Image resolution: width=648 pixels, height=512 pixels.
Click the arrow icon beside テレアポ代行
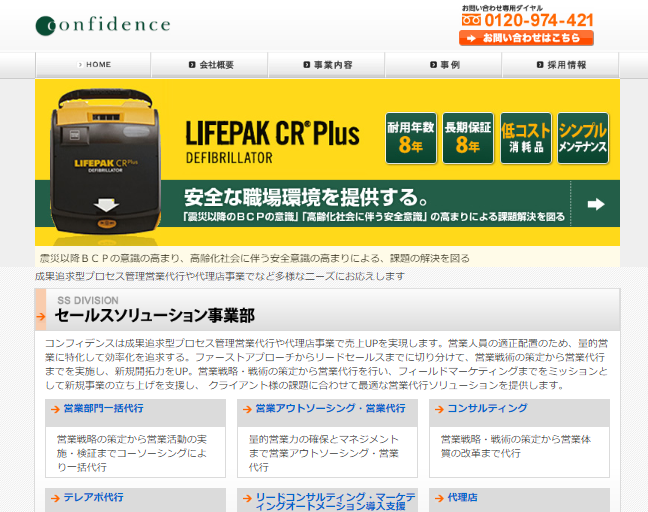pos(55,498)
